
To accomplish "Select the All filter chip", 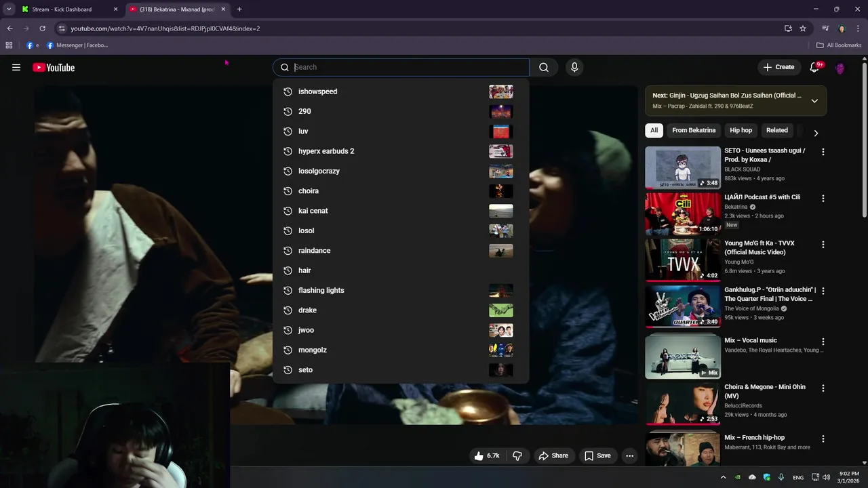I will pos(654,130).
